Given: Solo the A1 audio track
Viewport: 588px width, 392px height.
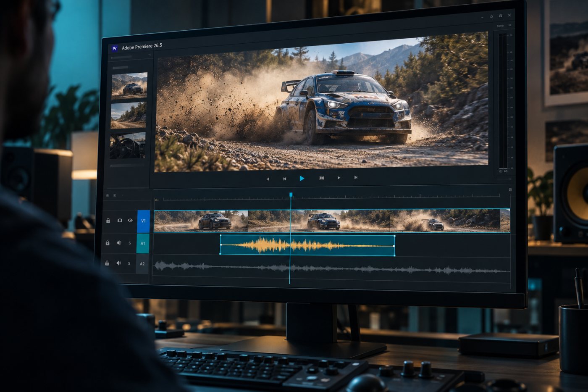Looking at the screenshot, I should (129, 243).
